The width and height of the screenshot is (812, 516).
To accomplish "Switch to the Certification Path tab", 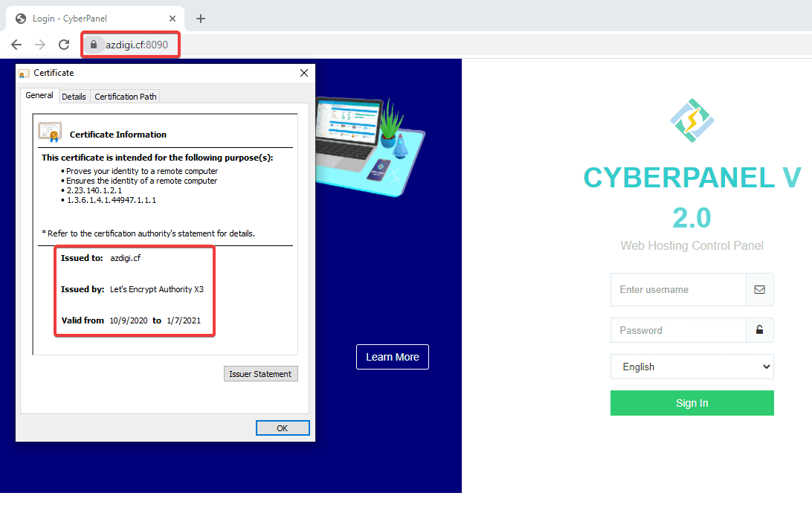I will coord(126,97).
